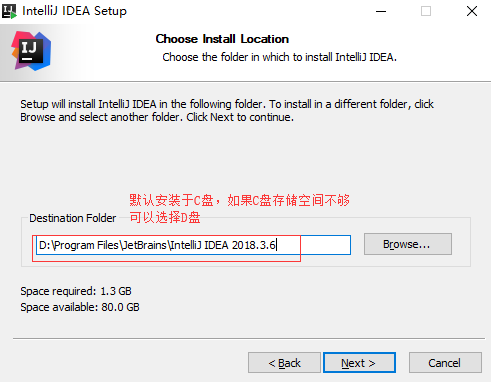
Task: Click the greyed-out maximize window button
Action: pos(426,11)
